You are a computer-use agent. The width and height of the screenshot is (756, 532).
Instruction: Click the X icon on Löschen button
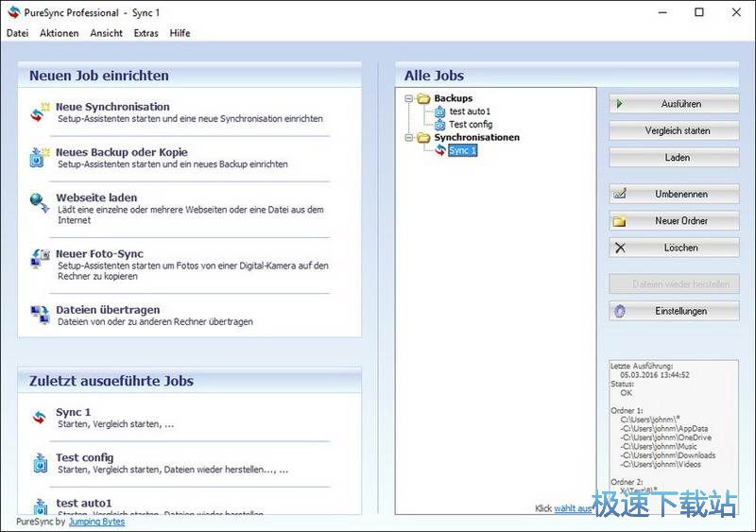click(x=620, y=248)
